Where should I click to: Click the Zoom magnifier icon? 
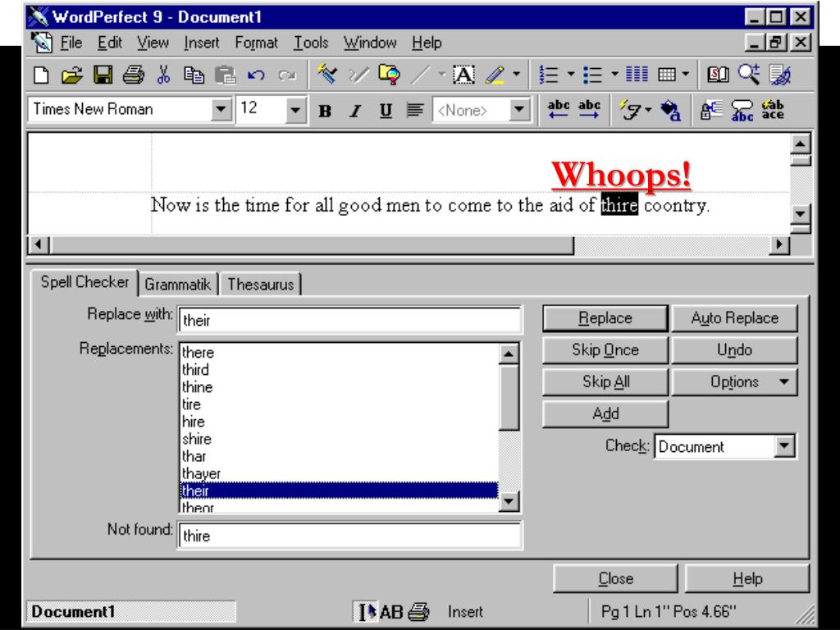pos(748,75)
